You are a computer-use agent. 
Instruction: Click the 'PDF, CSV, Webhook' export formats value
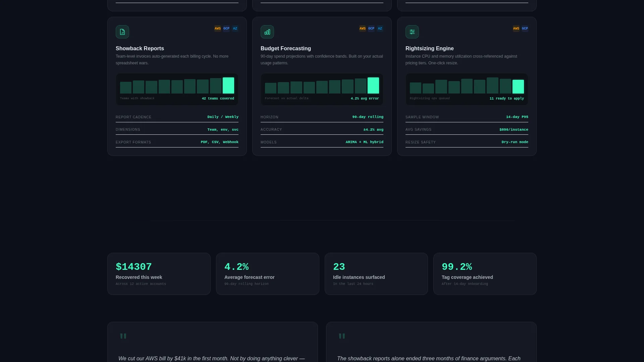pos(220,142)
